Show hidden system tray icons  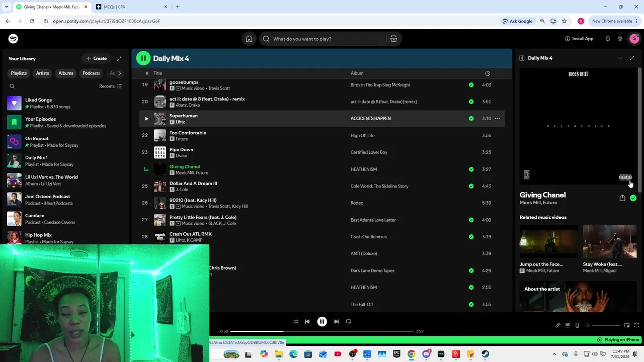point(554,354)
